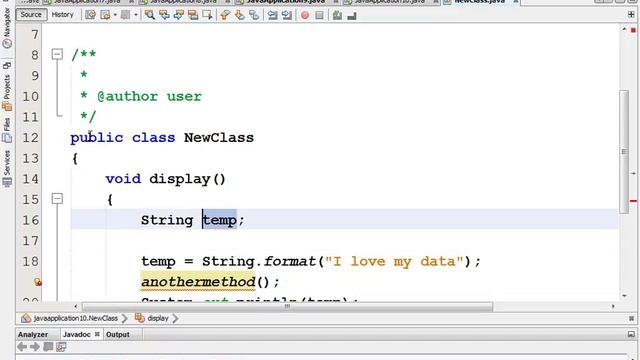The image size is (640, 360).
Task: Click the Last Edit toolbar icon
Action: 90,16
